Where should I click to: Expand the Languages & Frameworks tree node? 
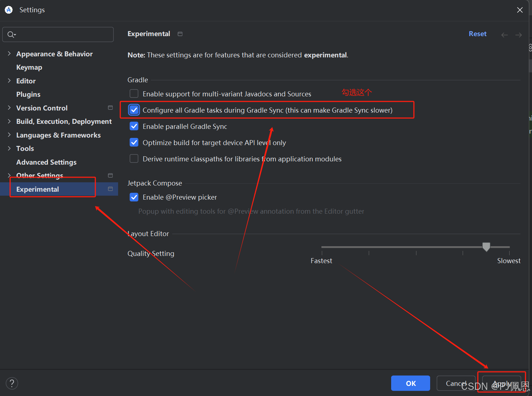point(9,135)
